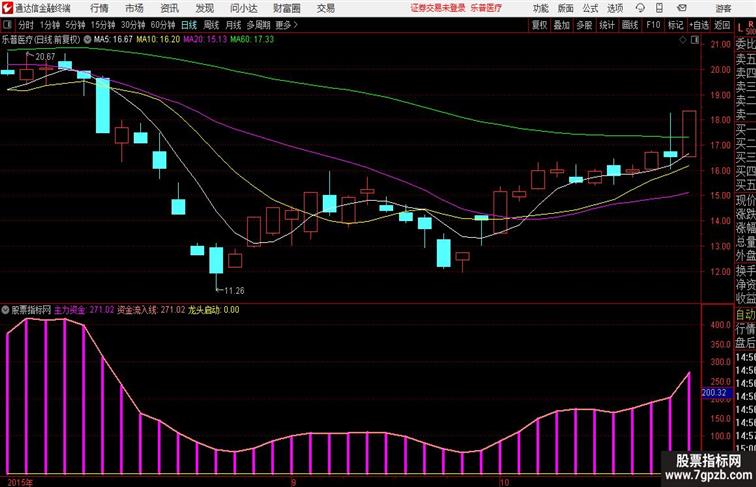
Task: Open the 版面 menu
Action: (x=566, y=8)
